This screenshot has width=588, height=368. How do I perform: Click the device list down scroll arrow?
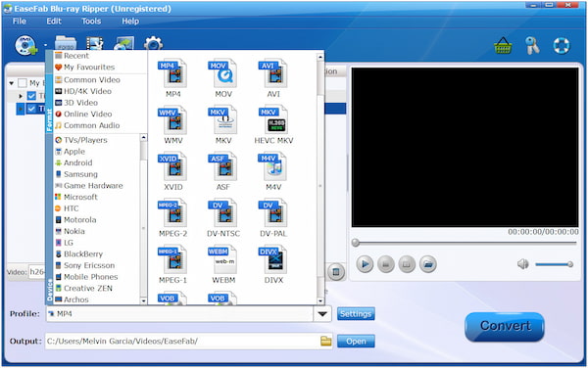click(143, 300)
